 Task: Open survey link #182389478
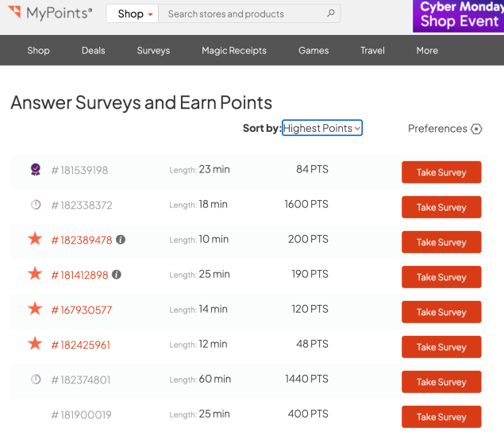click(81, 240)
